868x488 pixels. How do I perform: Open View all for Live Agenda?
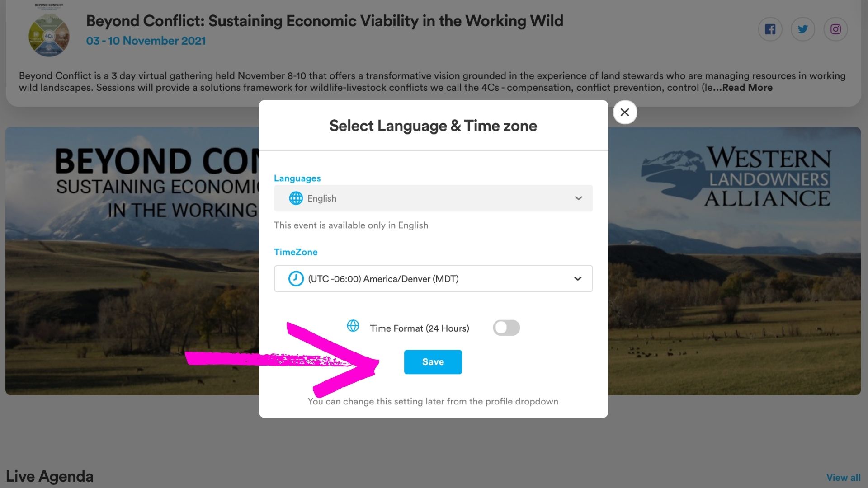[x=843, y=478]
